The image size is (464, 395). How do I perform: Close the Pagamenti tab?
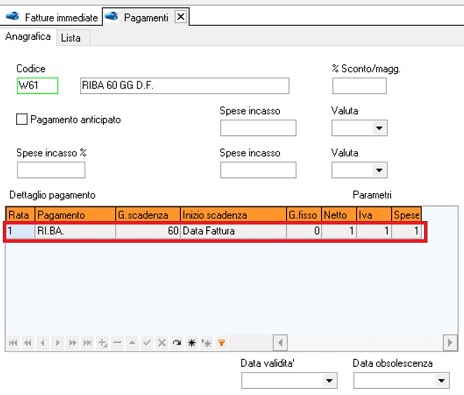[x=180, y=17]
